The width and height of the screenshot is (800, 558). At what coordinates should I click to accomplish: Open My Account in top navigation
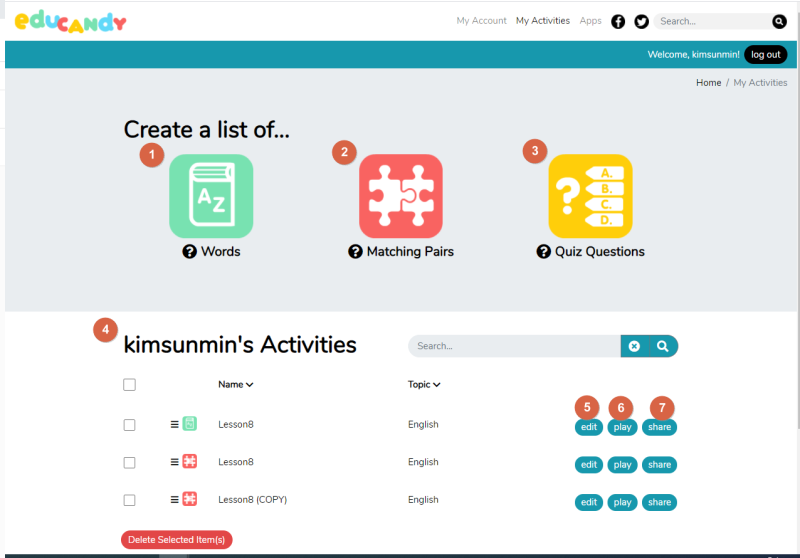[x=481, y=21]
